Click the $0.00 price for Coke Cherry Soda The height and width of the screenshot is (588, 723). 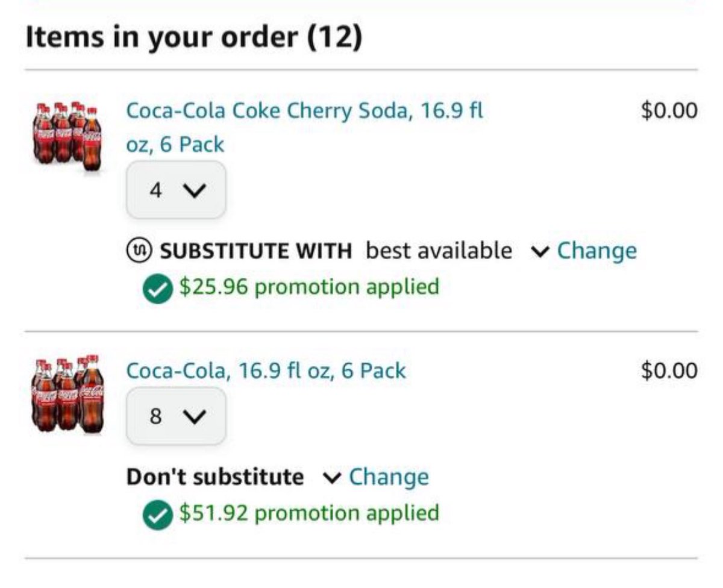669,110
